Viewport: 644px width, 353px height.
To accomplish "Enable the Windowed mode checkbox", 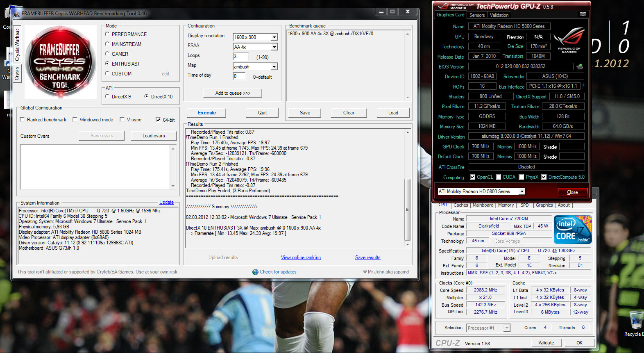I will 75,120.
